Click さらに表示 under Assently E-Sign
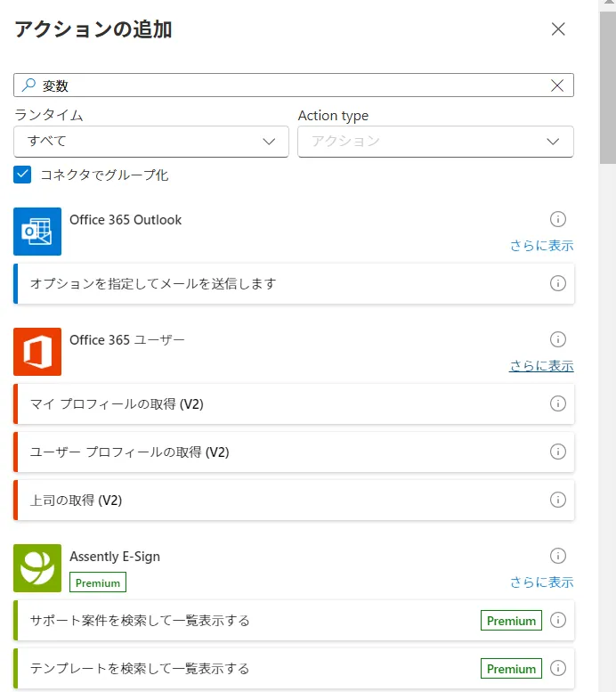The height and width of the screenshot is (692, 616). point(541,582)
